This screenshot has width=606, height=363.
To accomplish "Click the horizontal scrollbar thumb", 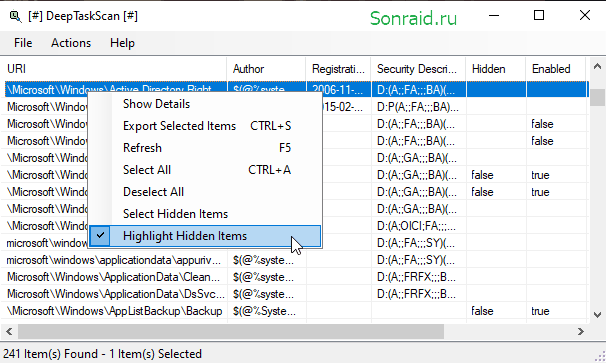I will tap(231, 332).
